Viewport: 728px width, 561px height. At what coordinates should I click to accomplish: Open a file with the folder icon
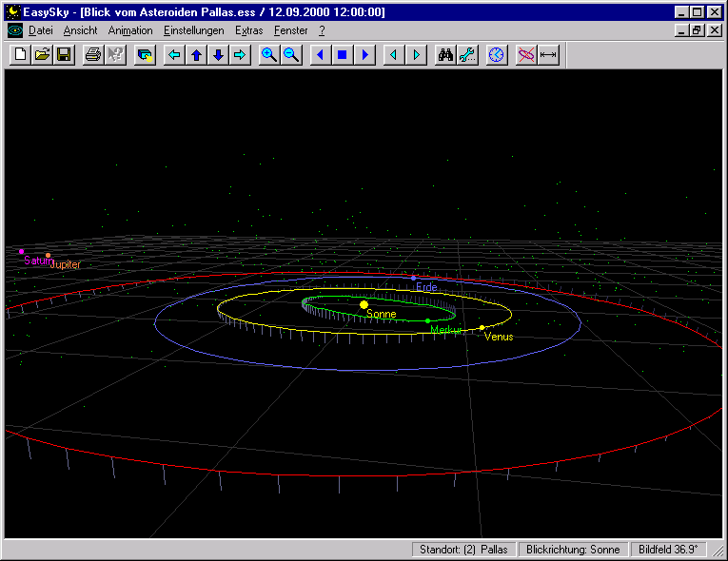(x=42, y=55)
